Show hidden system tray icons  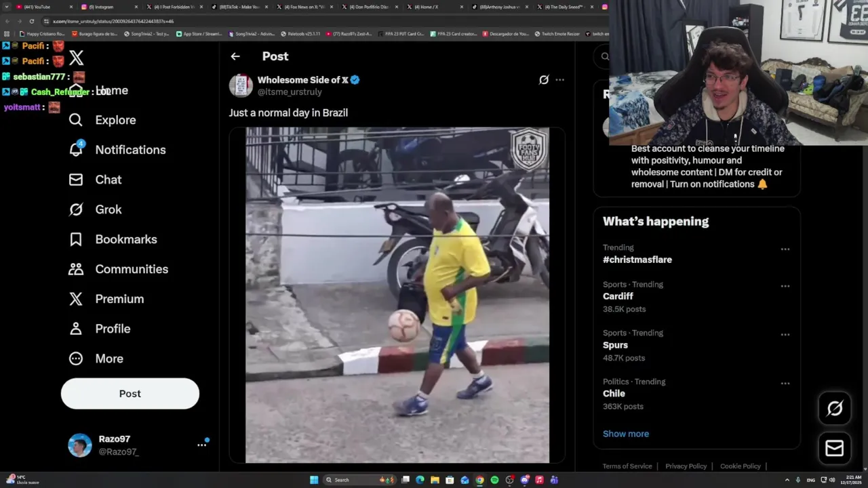click(x=787, y=480)
